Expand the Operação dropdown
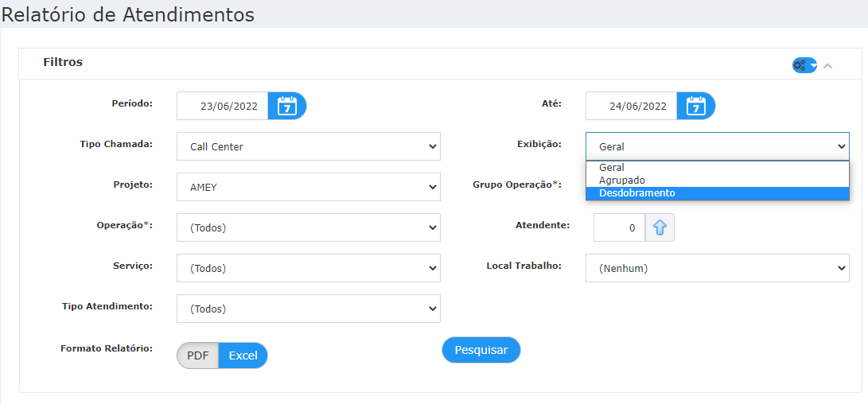This screenshot has width=868, height=404. (x=309, y=227)
